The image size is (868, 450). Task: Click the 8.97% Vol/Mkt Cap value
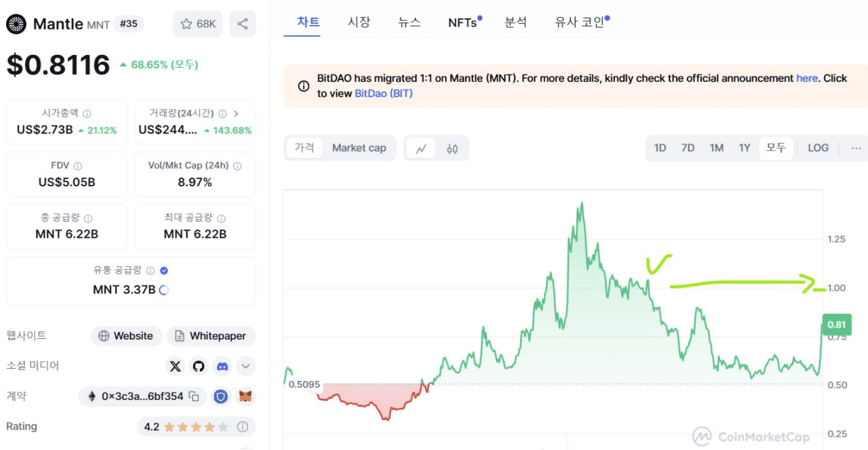coord(195,182)
